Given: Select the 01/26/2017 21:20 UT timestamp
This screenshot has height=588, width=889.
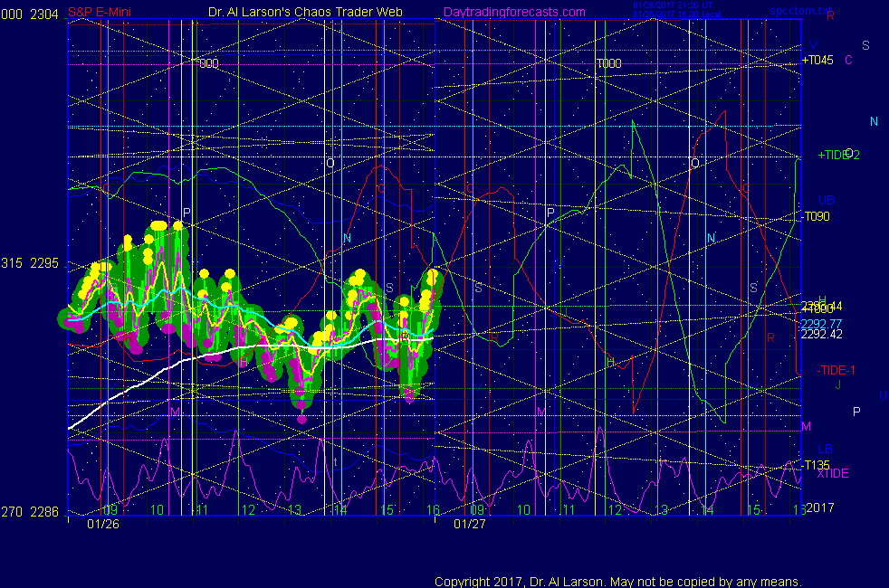Looking at the screenshot, I should pyautogui.click(x=673, y=5).
